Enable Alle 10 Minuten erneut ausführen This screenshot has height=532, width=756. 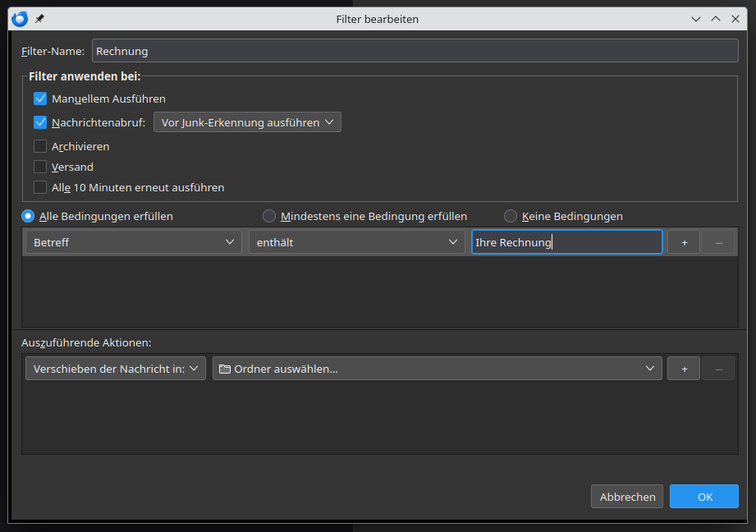pos(40,187)
